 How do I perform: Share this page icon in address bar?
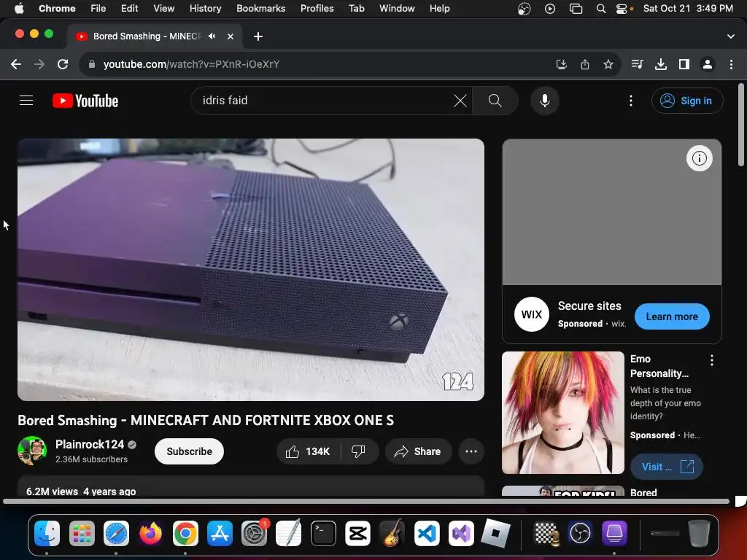585,64
